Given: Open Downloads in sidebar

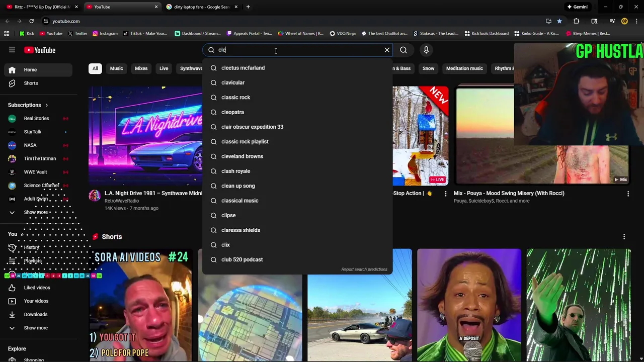Looking at the screenshot, I should 38,314.
